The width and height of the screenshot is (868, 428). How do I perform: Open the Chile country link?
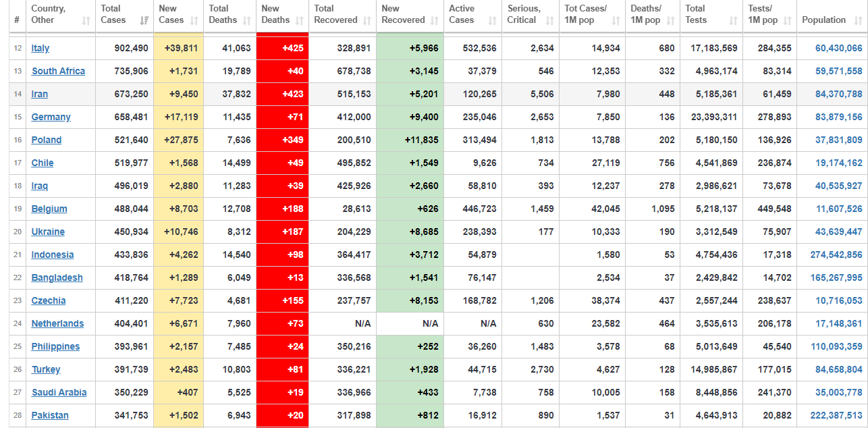pos(43,163)
